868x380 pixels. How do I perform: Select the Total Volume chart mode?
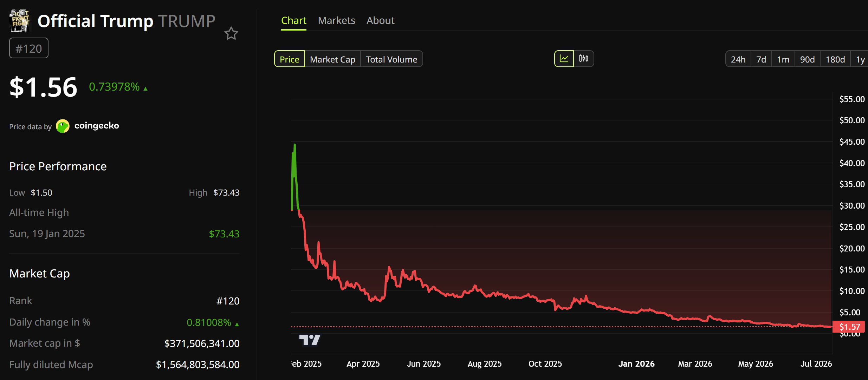[391, 59]
